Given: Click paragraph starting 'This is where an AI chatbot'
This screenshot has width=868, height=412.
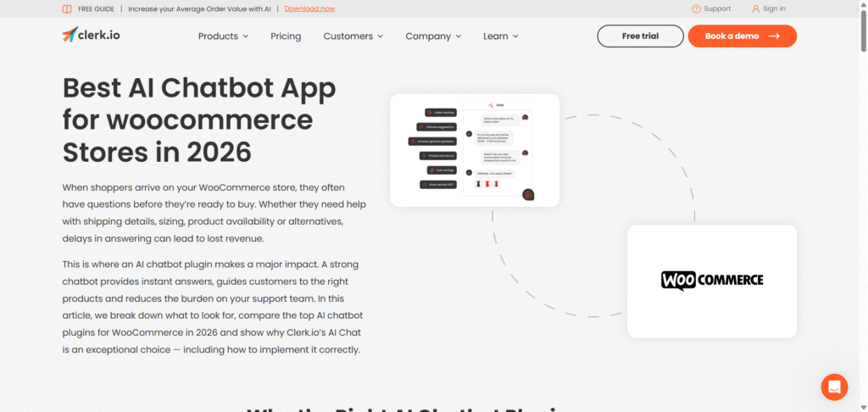Looking at the screenshot, I should (213, 307).
